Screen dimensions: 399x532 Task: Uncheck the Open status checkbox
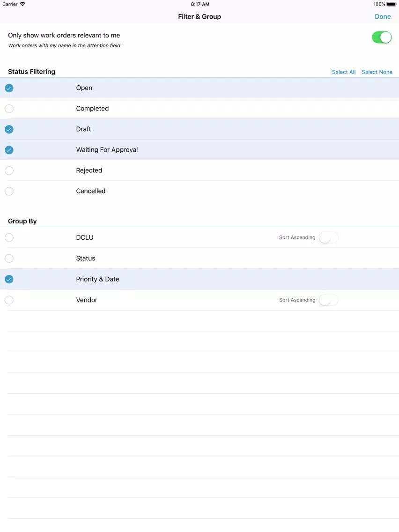9,88
